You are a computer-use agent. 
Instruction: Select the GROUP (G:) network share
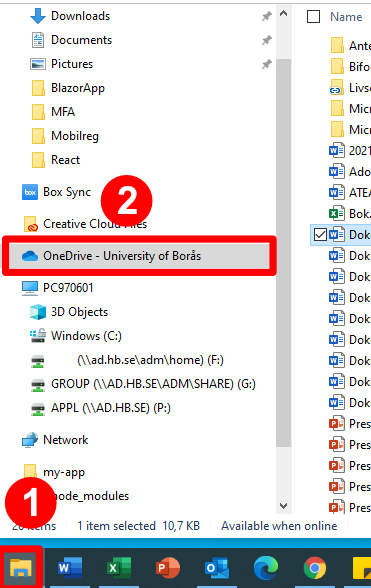(153, 384)
